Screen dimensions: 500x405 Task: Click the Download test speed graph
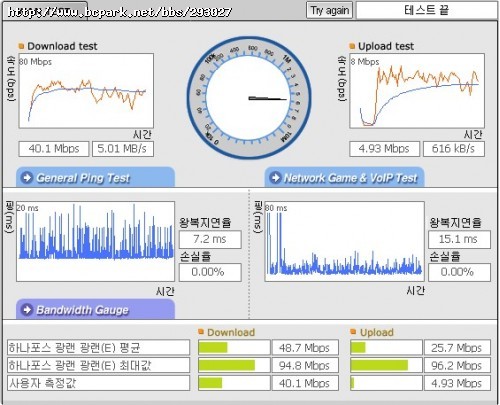click(86, 91)
